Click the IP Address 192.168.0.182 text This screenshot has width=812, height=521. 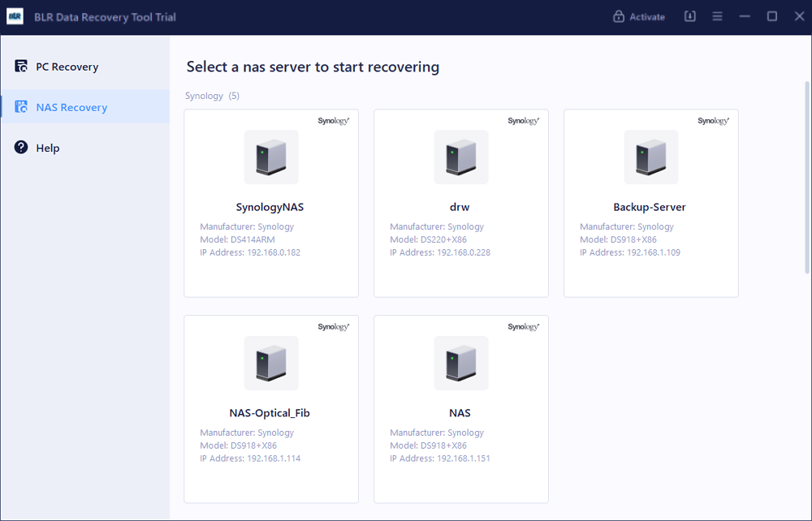coord(250,252)
